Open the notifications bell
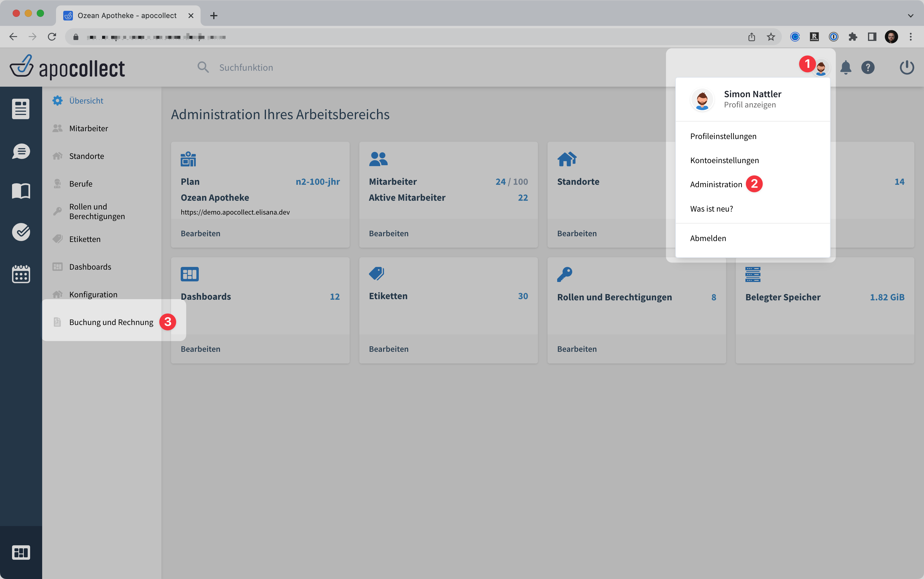The height and width of the screenshot is (579, 924). pos(845,67)
